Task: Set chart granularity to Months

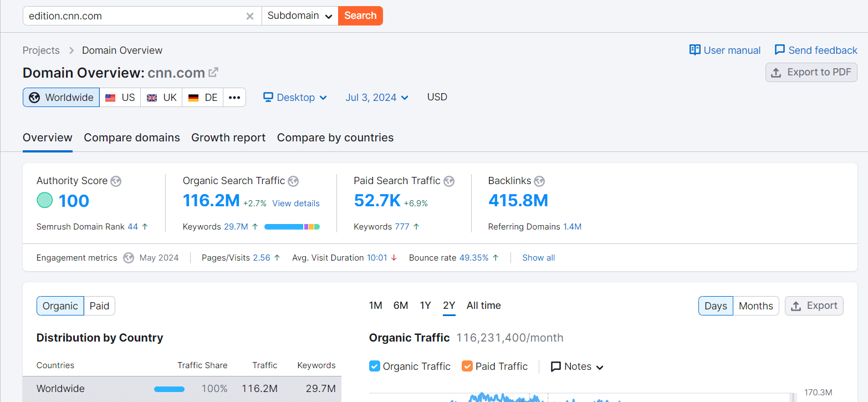Action: coord(756,306)
